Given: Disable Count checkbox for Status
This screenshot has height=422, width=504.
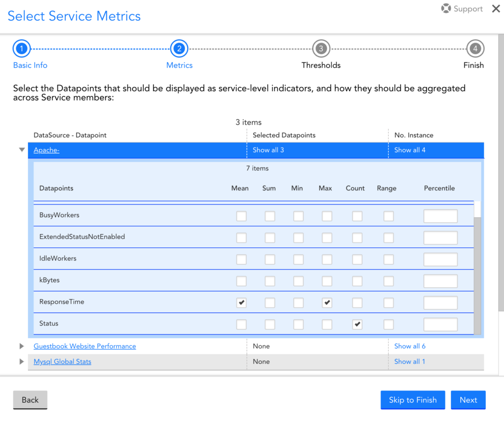Looking at the screenshot, I should (x=357, y=325).
